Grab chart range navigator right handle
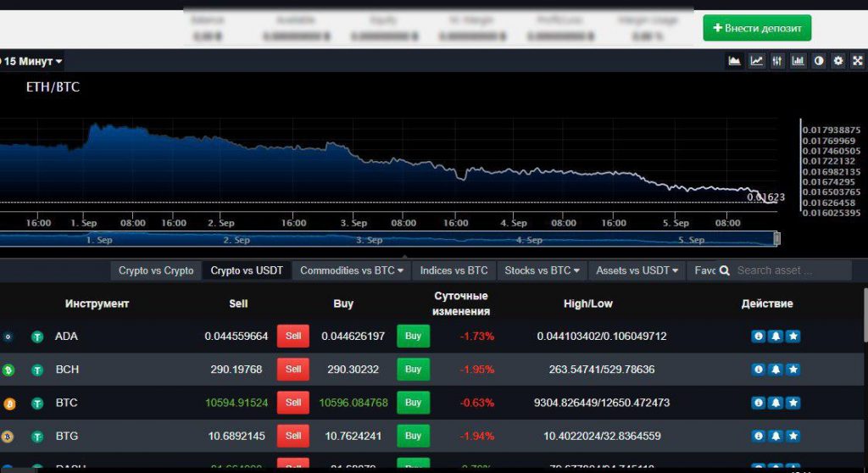This screenshot has width=868, height=473. click(x=776, y=239)
